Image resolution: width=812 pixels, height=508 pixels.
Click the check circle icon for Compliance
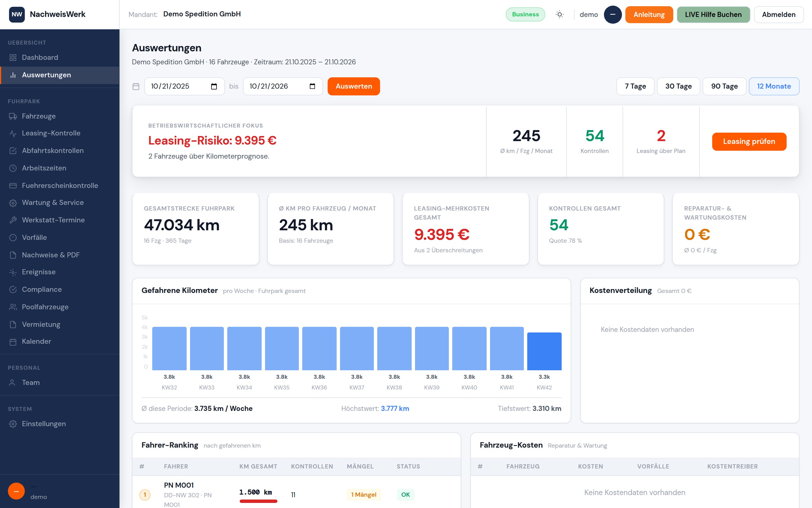[13, 290]
